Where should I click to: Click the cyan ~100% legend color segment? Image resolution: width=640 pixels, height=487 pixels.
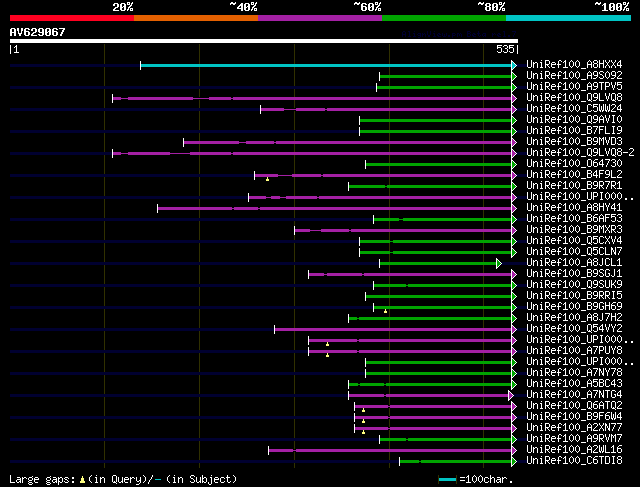point(569,18)
